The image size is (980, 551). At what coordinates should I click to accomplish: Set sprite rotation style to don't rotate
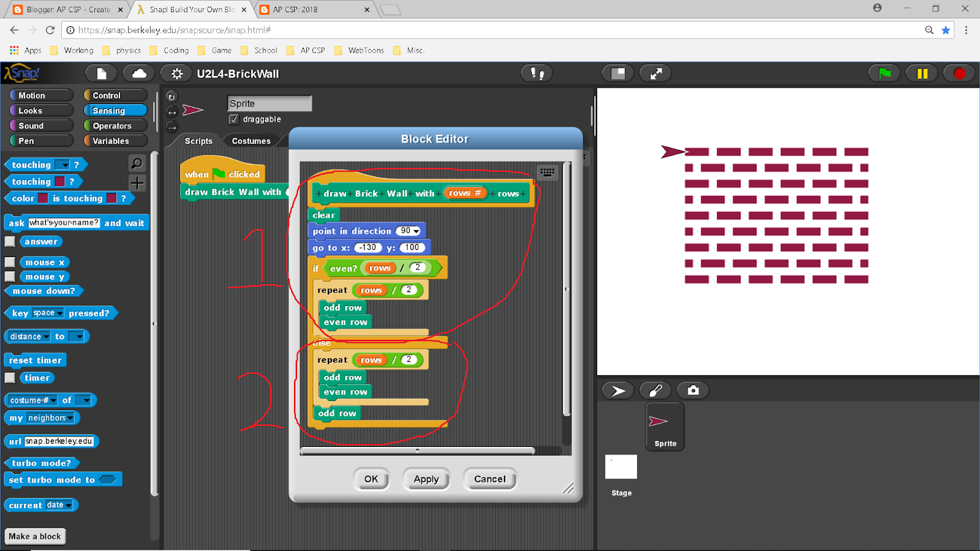click(x=171, y=127)
